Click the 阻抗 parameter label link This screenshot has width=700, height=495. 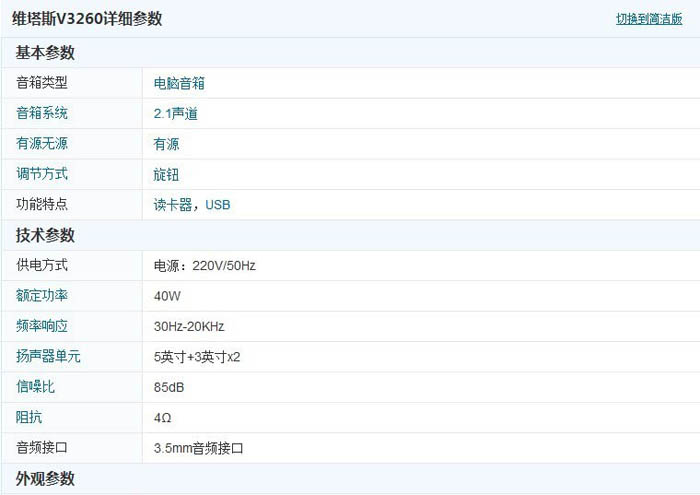pos(29,417)
